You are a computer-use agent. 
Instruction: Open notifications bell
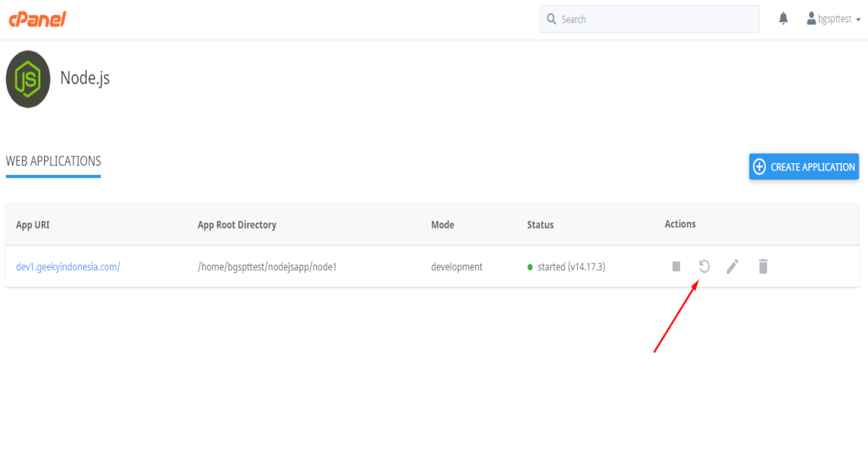coord(783,19)
